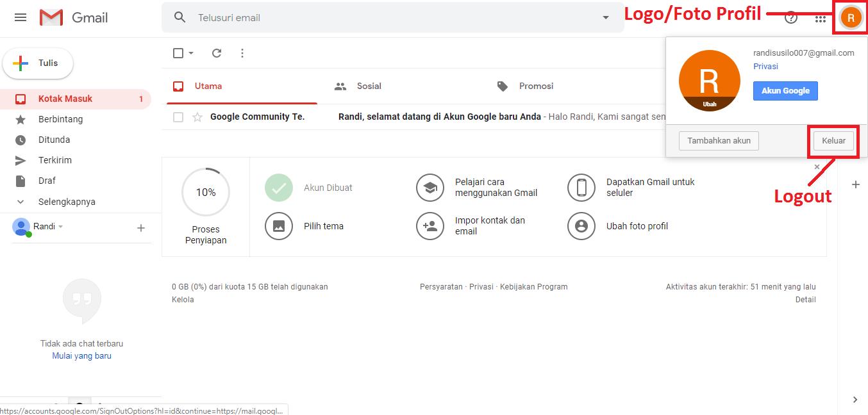Expand the side panel chevron arrow
868x415 pixels.
pos(855,400)
